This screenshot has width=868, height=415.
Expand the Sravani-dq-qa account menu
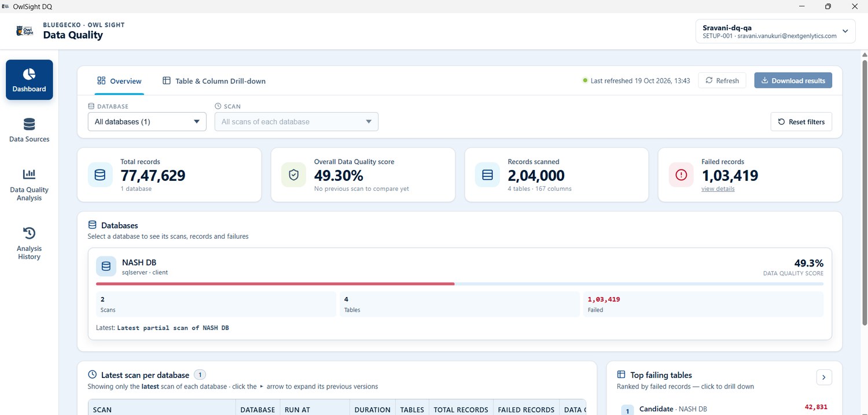(775, 31)
